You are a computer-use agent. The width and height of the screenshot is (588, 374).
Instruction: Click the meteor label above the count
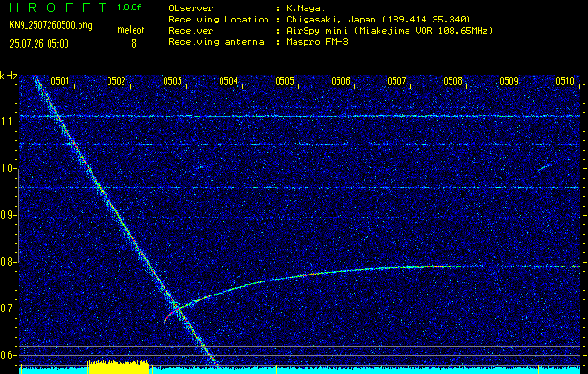point(131,30)
